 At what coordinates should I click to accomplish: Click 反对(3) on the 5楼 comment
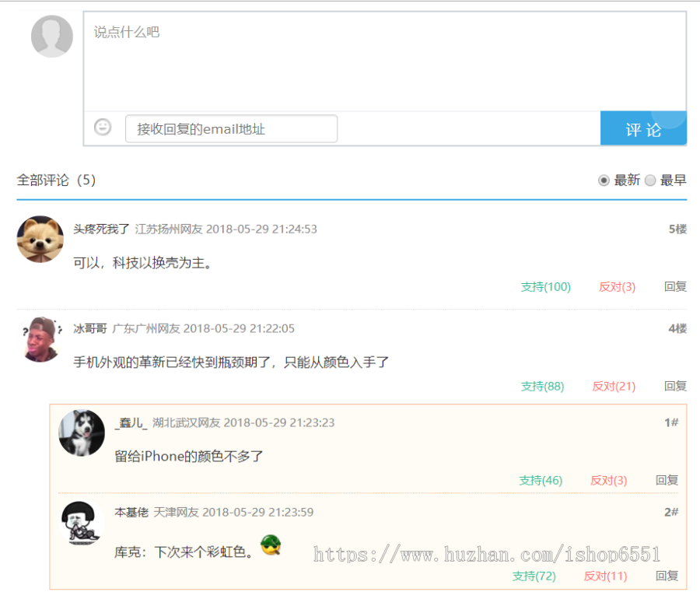[616, 286]
